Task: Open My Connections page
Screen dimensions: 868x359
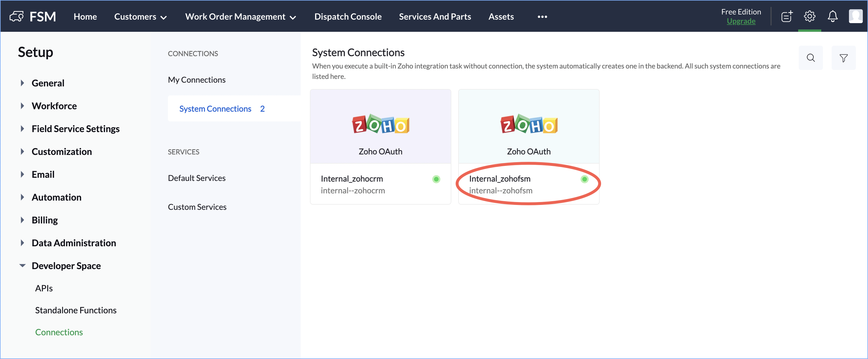Action: pos(197,79)
